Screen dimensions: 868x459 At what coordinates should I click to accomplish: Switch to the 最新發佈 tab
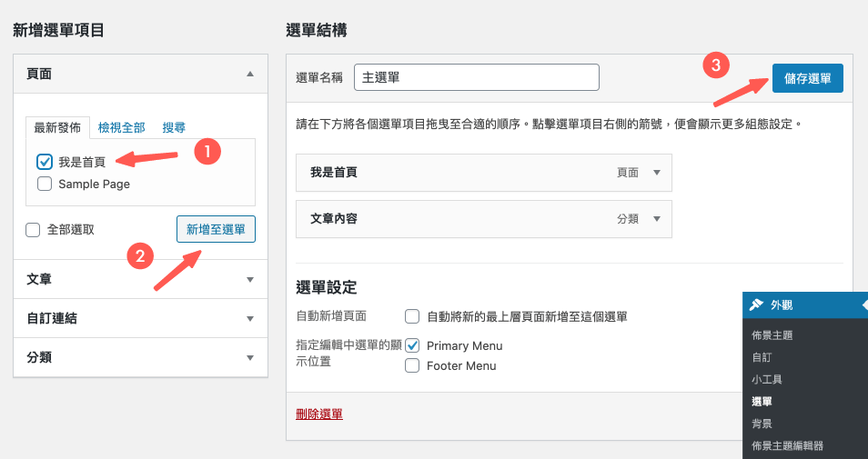pyautogui.click(x=57, y=128)
